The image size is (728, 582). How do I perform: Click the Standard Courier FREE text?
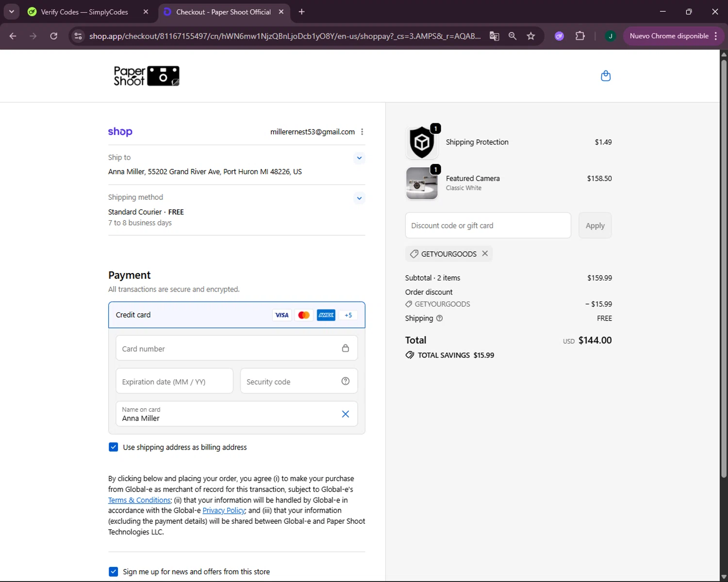(x=146, y=212)
